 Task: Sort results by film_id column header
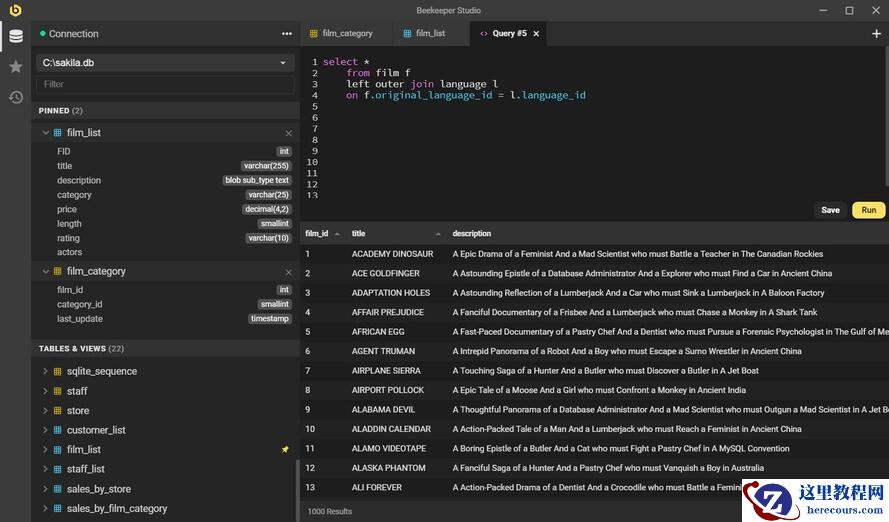click(x=317, y=233)
